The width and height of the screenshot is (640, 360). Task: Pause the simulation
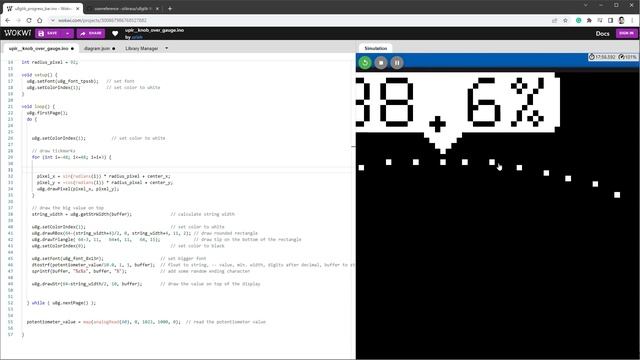tap(397, 62)
